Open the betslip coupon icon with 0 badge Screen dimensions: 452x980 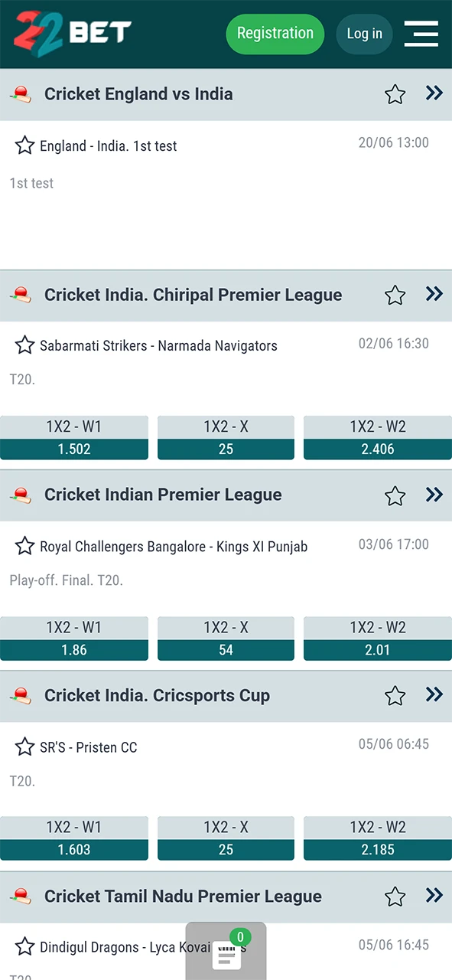point(226,953)
